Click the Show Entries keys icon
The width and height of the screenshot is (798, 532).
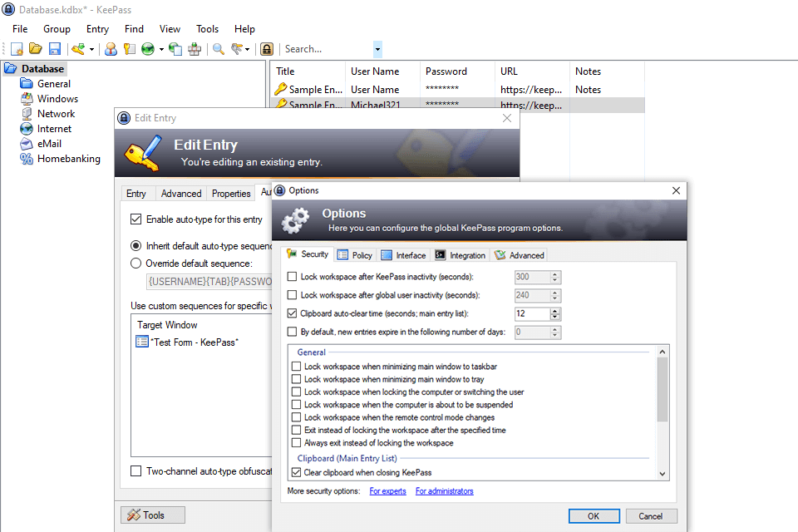[x=237, y=49]
